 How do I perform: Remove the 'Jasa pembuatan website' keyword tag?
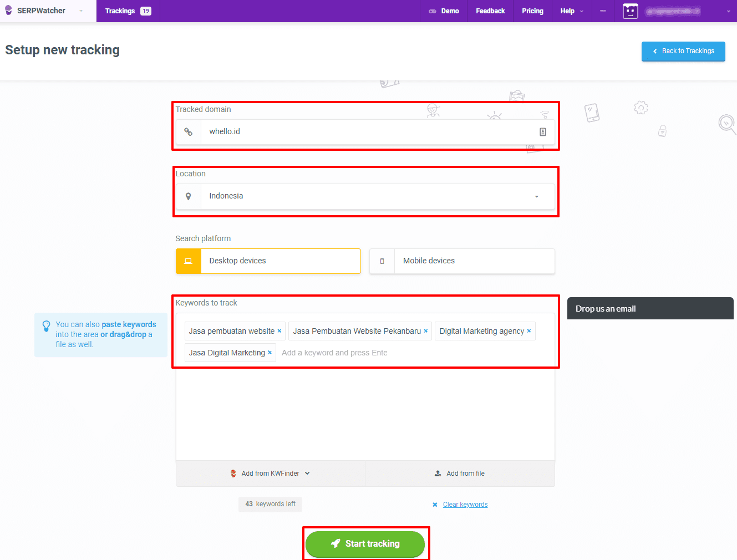pyautogui.click(x=279, y=331)
